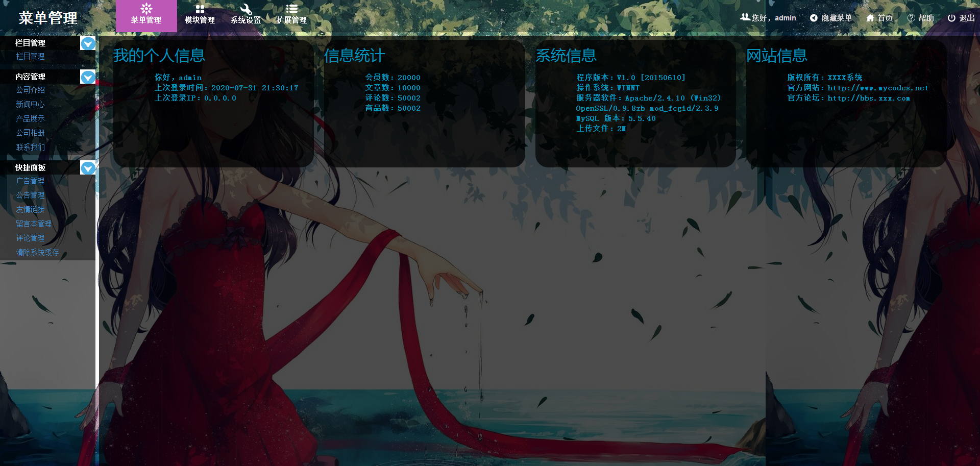This screenshot has width=980, height=466.
Task: Click the user icon beside 您好, admin
Action: [x=745, y=17]
